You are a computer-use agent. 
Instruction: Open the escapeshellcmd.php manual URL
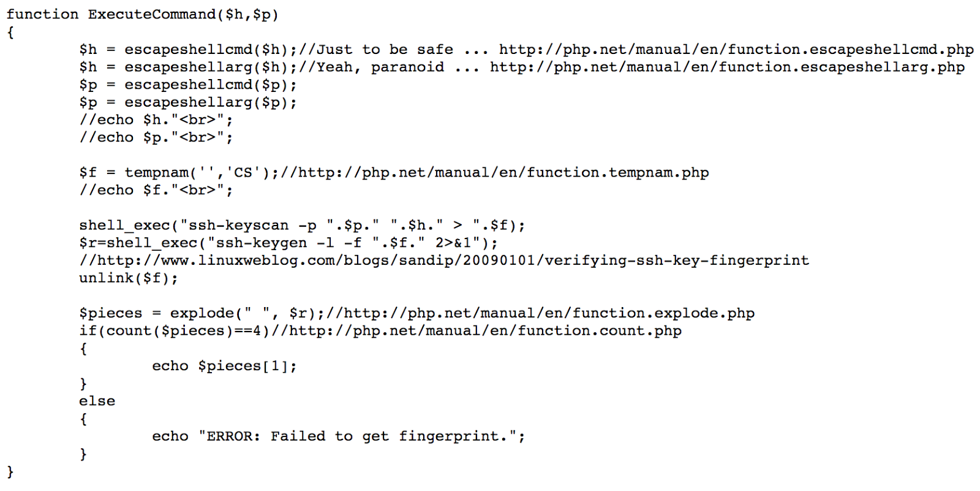736,50
